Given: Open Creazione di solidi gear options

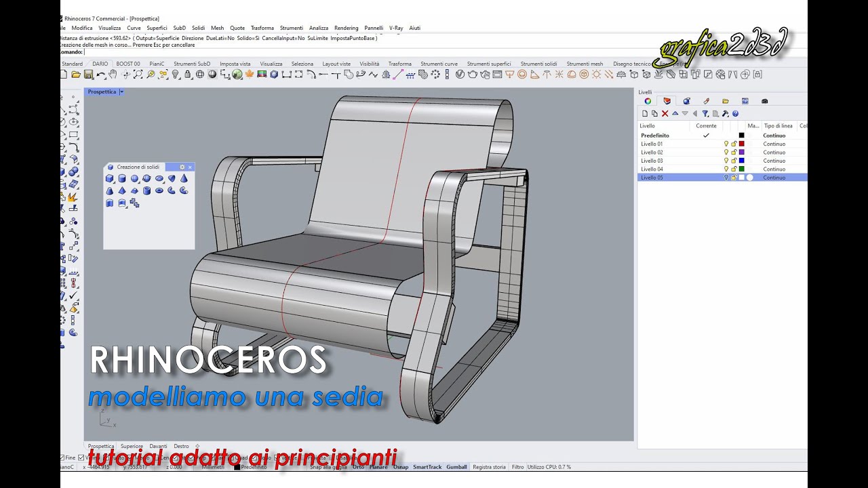Looking at the screenshot, I should point(182,167).
